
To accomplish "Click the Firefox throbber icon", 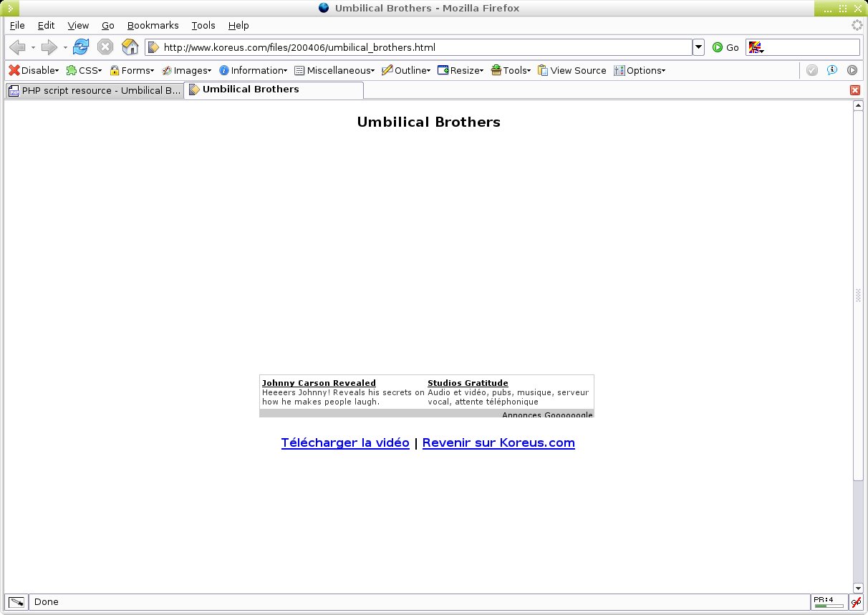I will click(857, 25).
